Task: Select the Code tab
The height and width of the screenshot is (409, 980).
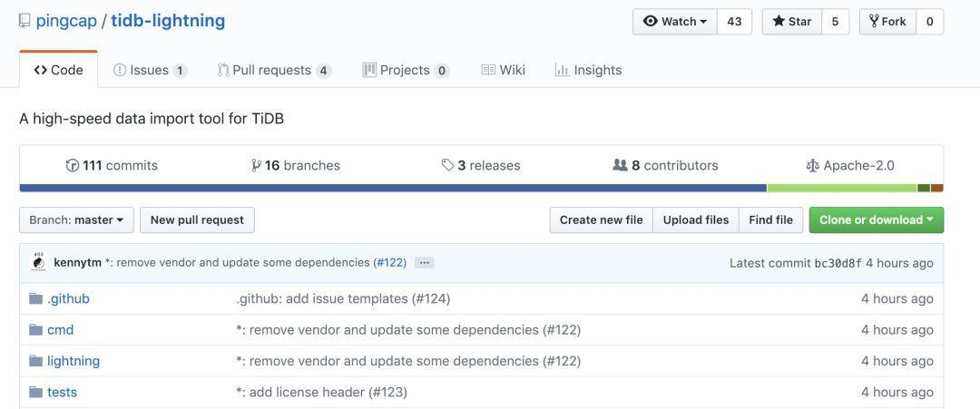Action: pyautogui.click(x=59, y=70)
